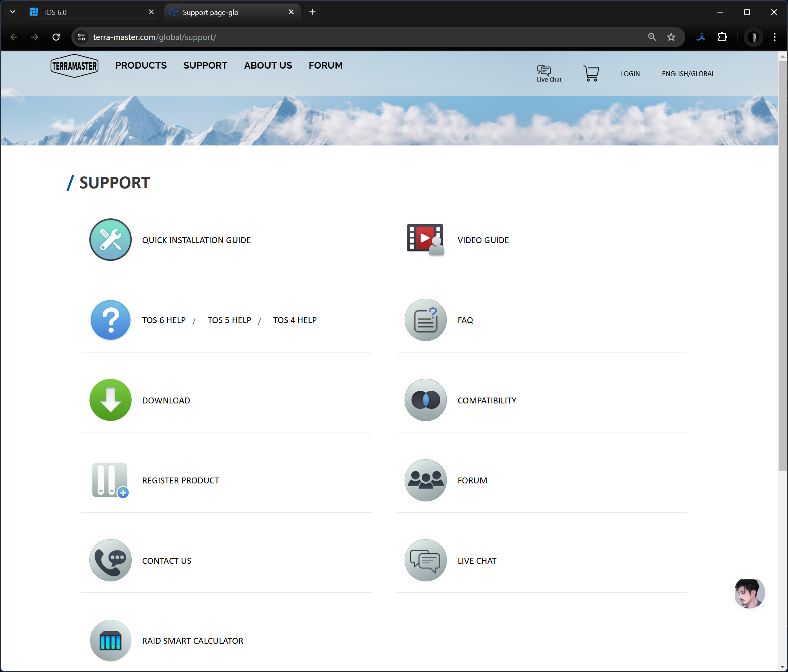Open the Video Guide film icon
This screenshot has height=672, width=788.
point(425,240)
